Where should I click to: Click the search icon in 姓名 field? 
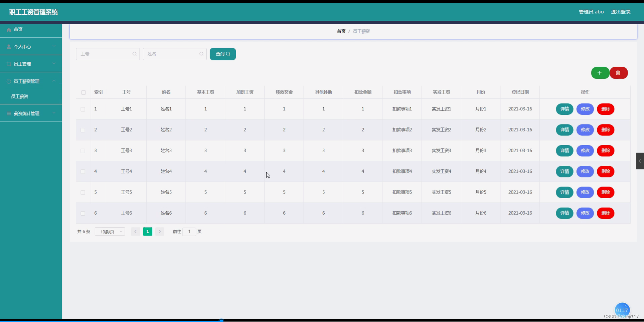(x=201, y=54)
